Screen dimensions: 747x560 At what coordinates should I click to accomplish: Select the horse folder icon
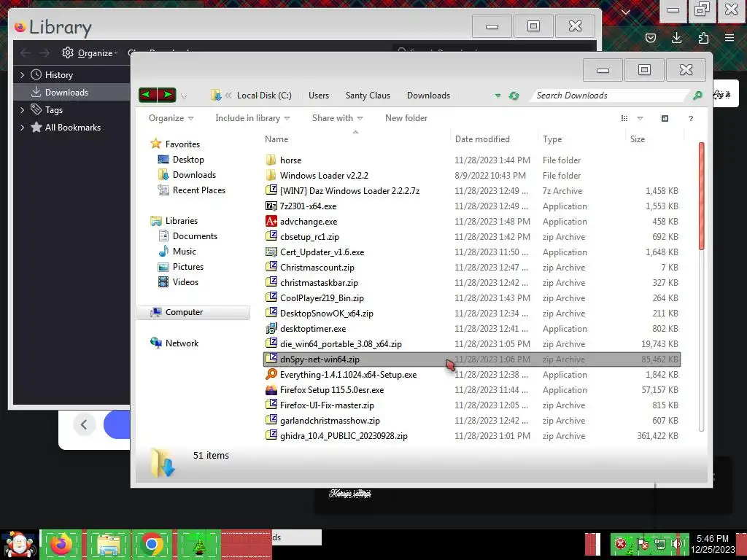click(x=271, y=160)
